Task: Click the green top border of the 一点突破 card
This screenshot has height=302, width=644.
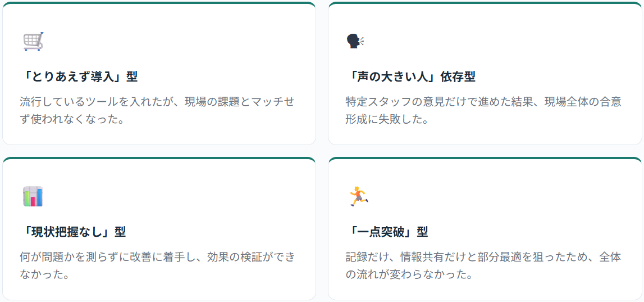Action: click(x=485, y=159)
